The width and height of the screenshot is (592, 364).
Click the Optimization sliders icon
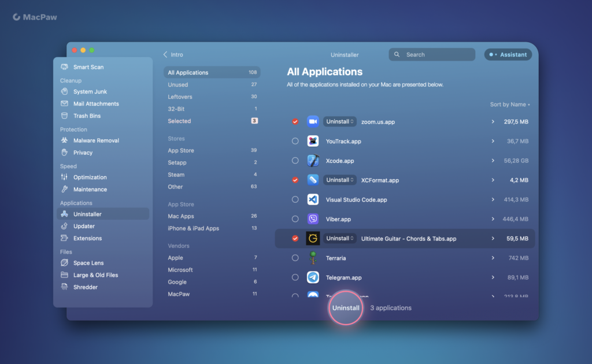(x=65, y=177)
